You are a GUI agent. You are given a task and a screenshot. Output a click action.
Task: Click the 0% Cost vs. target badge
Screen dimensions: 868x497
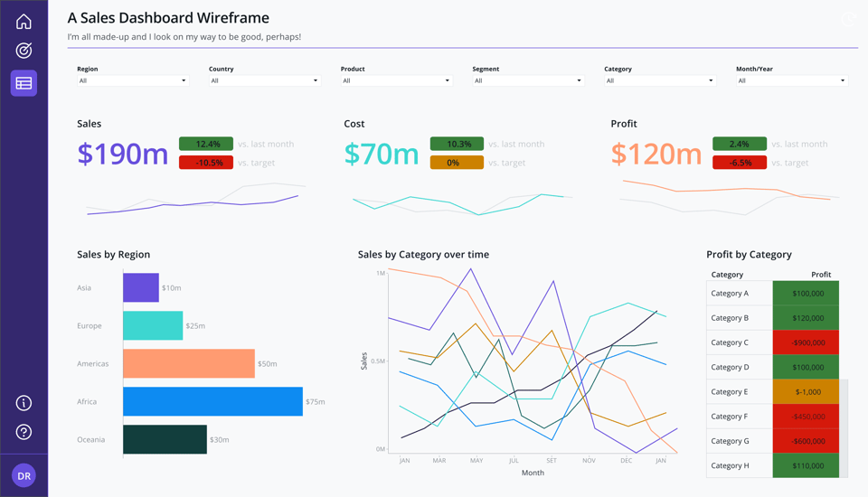pyautogui.click(x=457, y=163)
